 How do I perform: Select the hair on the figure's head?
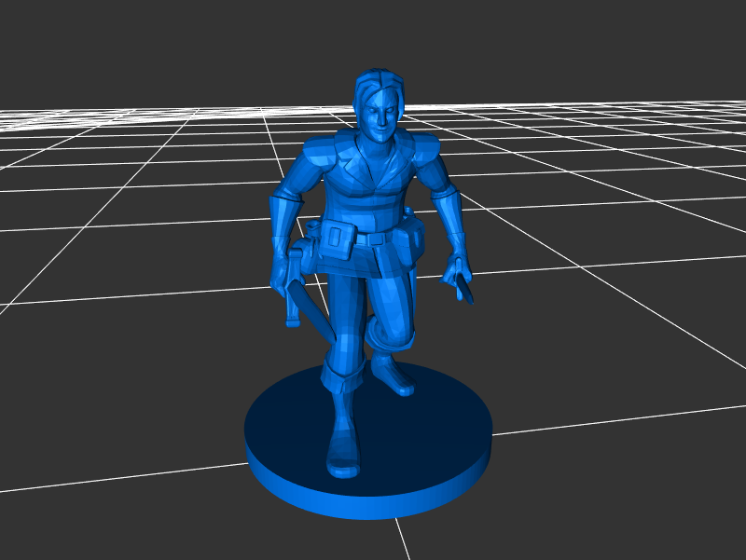[378, 84]
